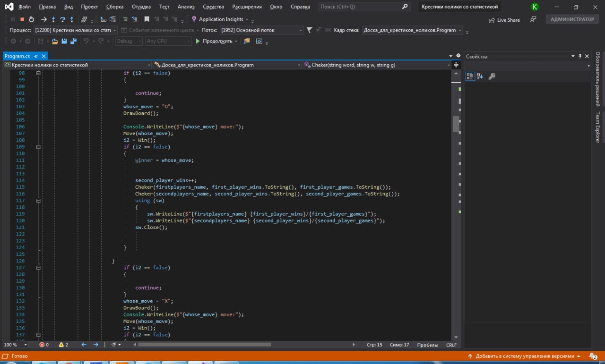This screenshot has width=605, height=364.
Task: Click the Show Next Statement arrow
Action: (x=44, y=19)
